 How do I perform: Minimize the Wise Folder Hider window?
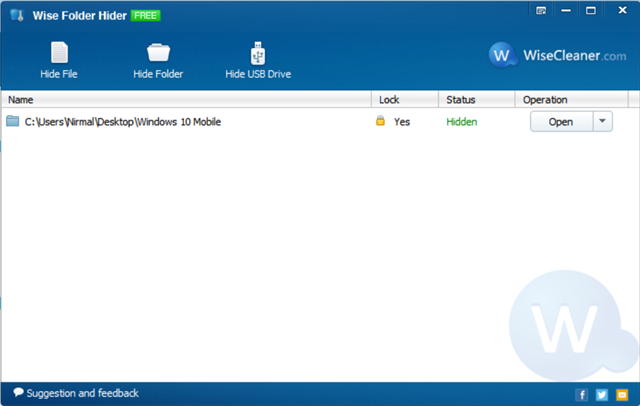click(566, 11)
